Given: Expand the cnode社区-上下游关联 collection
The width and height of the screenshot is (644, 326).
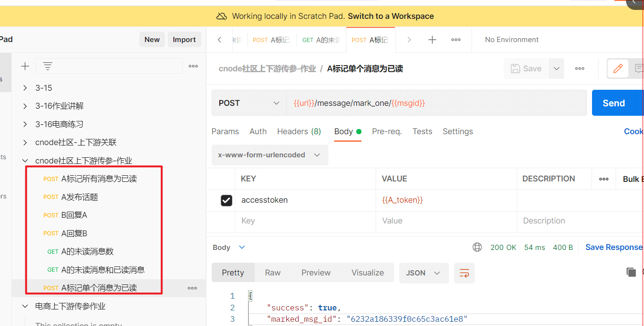Looking at the screenshot, I should tap(26, 142).
